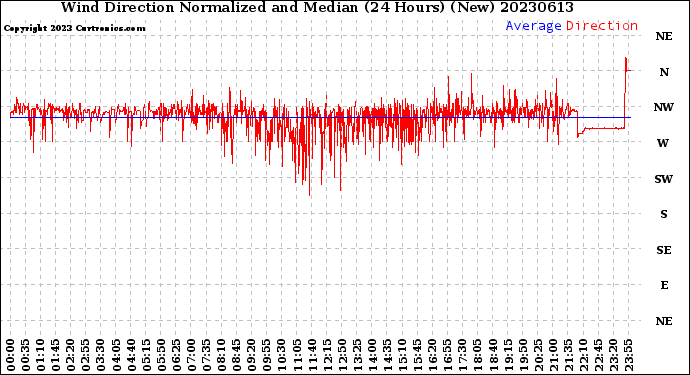
Task: Click the '11:40' time axis label
Action: pos(312,355)
